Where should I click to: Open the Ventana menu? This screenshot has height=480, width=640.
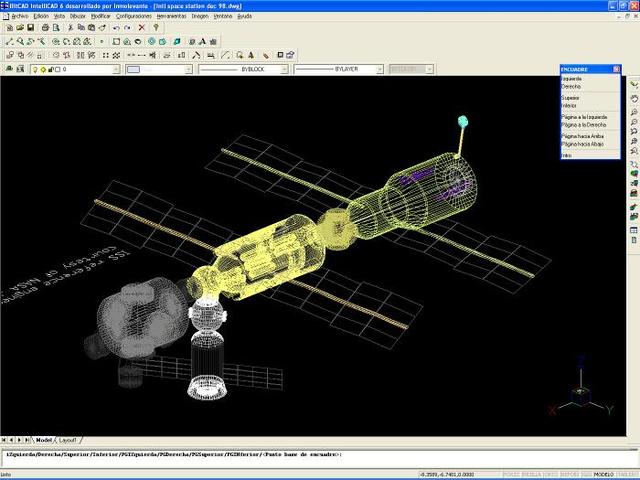click(223, 16)
